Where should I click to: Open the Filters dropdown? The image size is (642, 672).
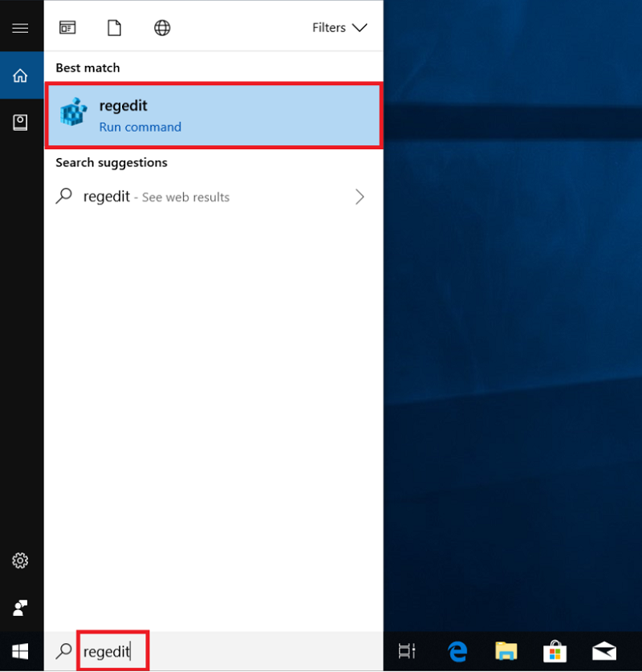(339, 26)
